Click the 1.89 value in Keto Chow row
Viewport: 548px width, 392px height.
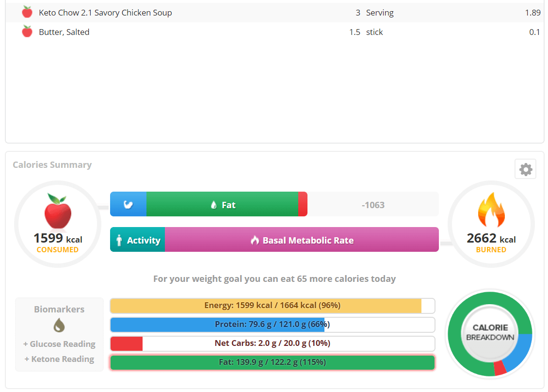tap(532, 13)
